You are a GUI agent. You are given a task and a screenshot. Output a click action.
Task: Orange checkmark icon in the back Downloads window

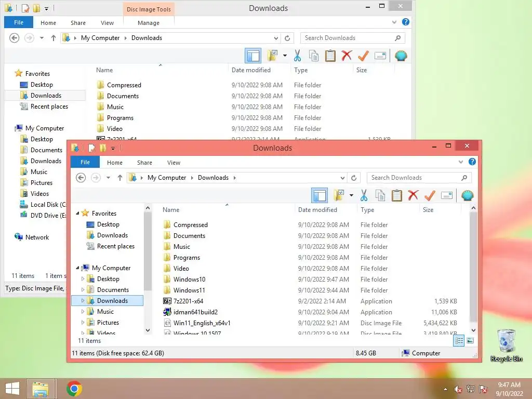click(x=363, y=56)
